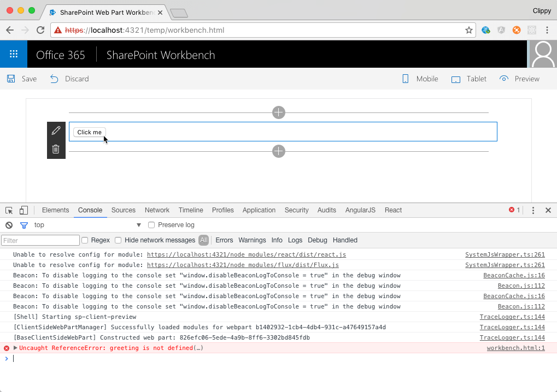
Task: Click the 'Click me' web part button
Action: (x=89, y=132)
